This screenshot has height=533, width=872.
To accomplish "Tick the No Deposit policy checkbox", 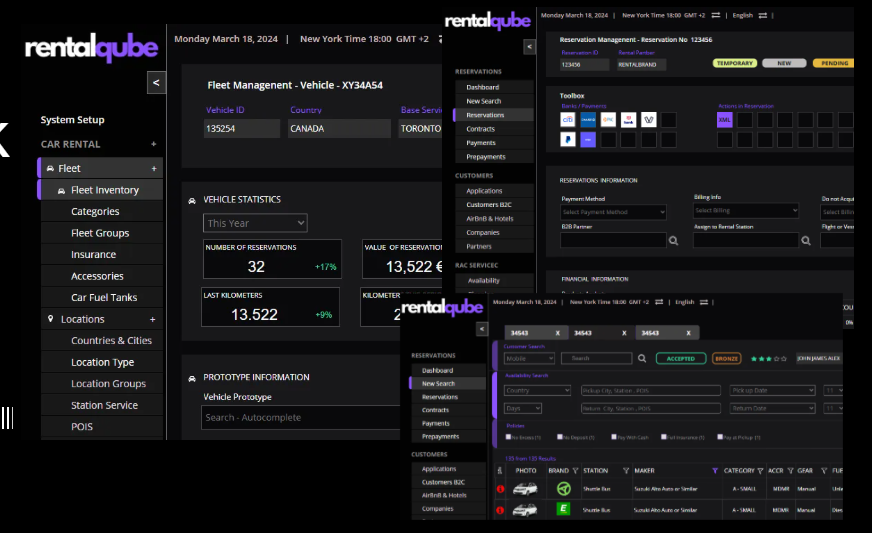I will coord(559,437).
